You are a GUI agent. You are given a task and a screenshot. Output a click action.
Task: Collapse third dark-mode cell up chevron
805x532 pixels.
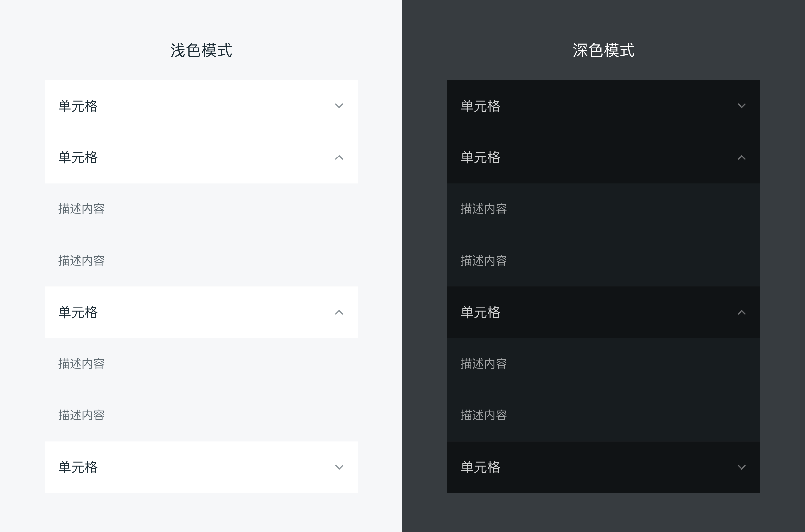[x=741, y=312]
